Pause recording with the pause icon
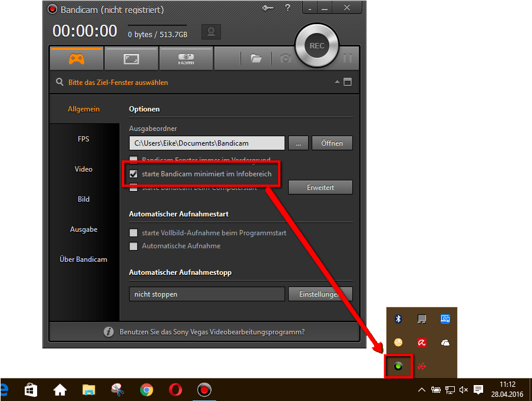Screen dimensions: 532x401 (x=348, y=58)
